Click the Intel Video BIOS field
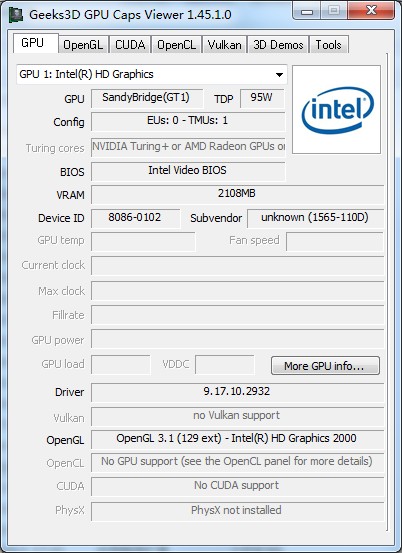402x553 pixels. click(188, 171)
